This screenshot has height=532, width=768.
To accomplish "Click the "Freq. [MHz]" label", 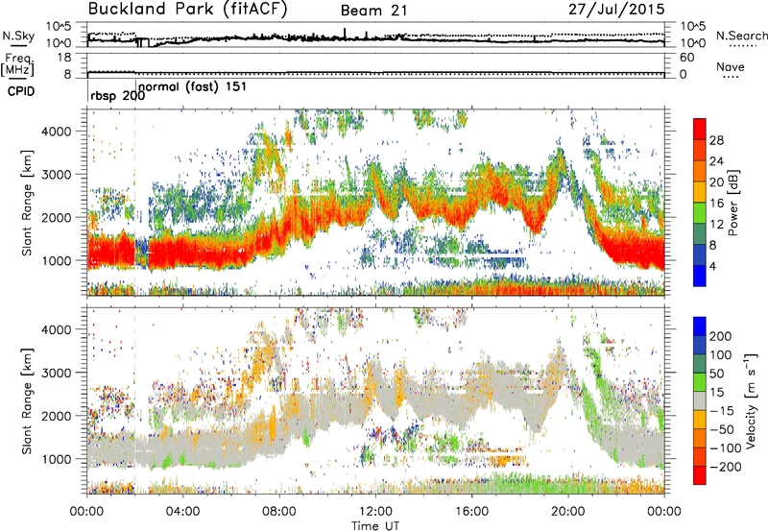I will pos(17,63).
